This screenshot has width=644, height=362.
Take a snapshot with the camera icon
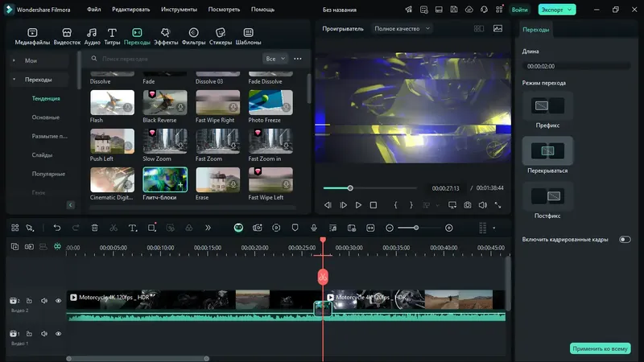click(468, 205)
